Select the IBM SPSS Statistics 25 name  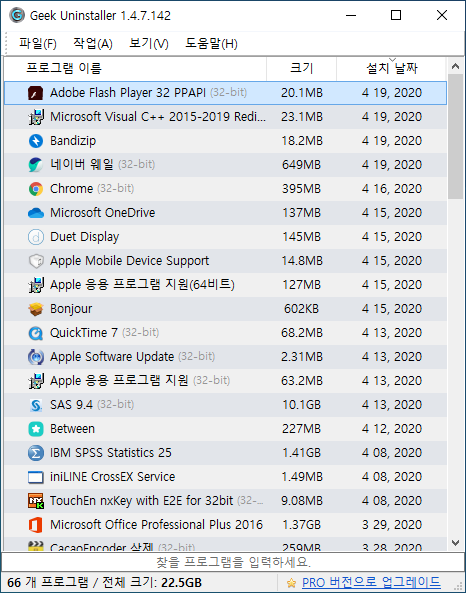tap(110, 453)
